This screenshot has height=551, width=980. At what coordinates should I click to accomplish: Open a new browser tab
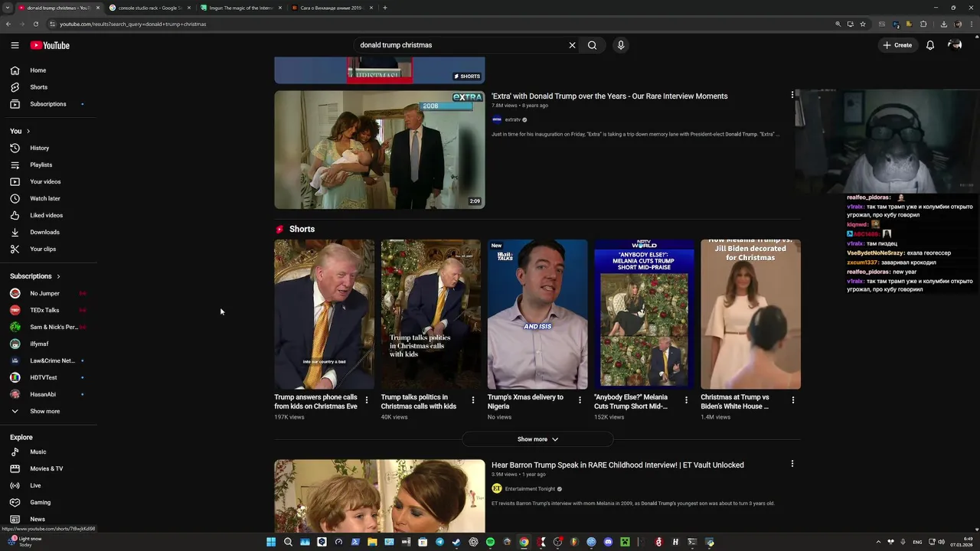(385, 8)
